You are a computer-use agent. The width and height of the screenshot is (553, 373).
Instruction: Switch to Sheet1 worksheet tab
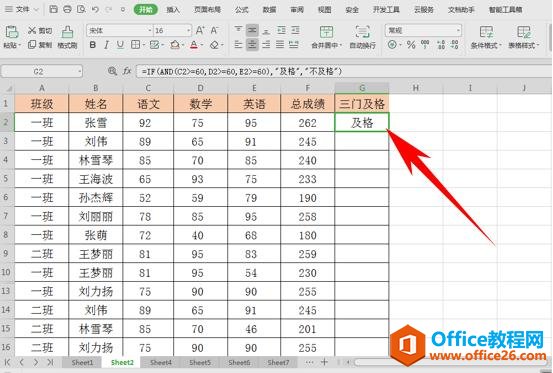point(82,362)
